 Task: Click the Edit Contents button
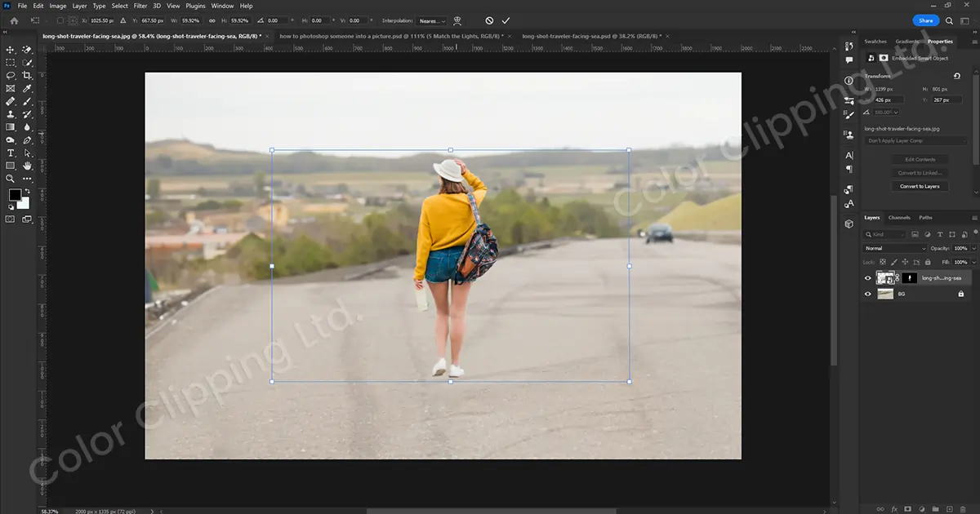coord(920,159)
